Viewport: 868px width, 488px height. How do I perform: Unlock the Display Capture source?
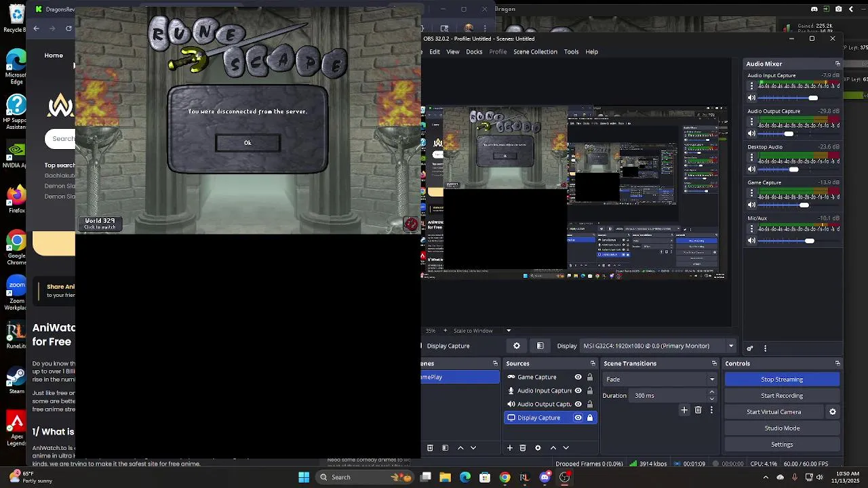[590, 418]
